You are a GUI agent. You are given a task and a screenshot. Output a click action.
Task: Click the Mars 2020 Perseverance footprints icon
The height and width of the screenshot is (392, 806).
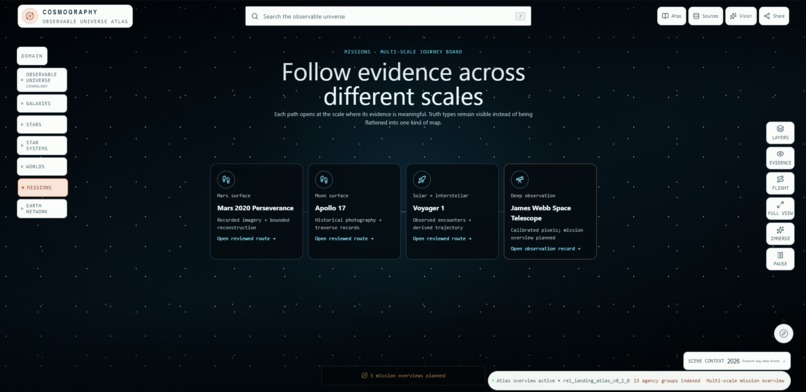click(x=226, y=180)
